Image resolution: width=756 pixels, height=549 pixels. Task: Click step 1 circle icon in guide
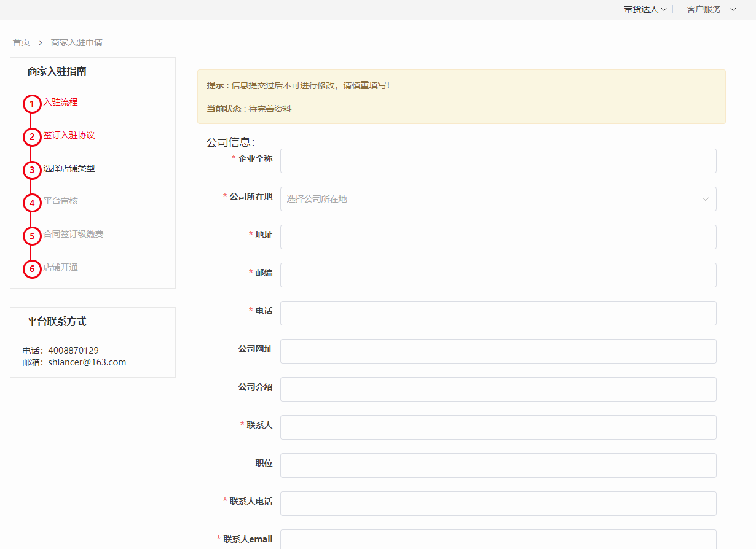pos(32,104)
